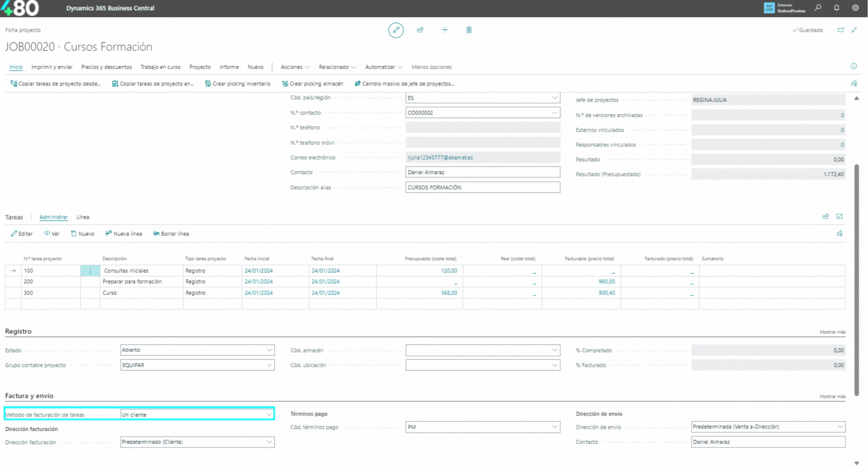Click the Descripción alias input field
Screen dimensions: 868x466
(482, 187)
